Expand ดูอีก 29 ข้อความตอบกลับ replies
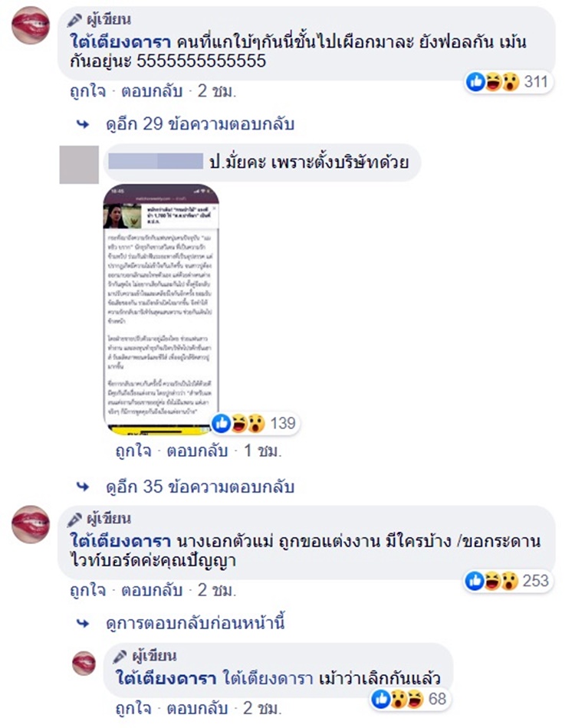The image size is (575, 728). pos(200,124)
